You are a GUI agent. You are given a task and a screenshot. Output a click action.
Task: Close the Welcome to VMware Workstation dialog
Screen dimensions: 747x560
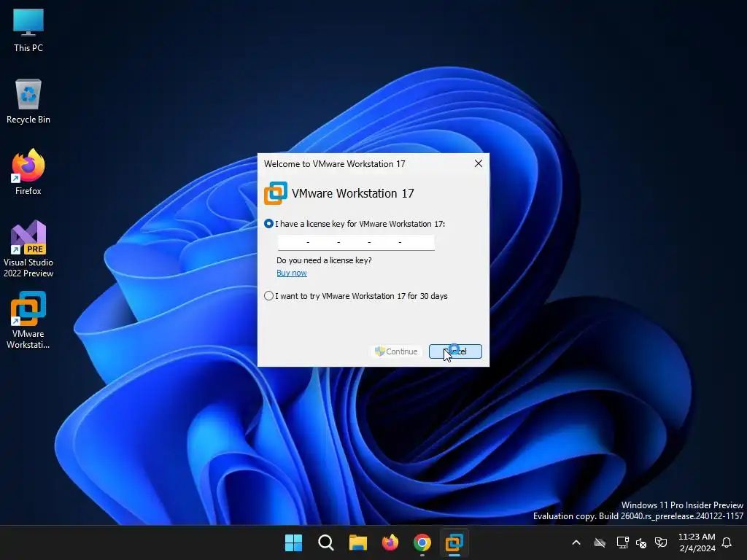[x=479, y=164]
